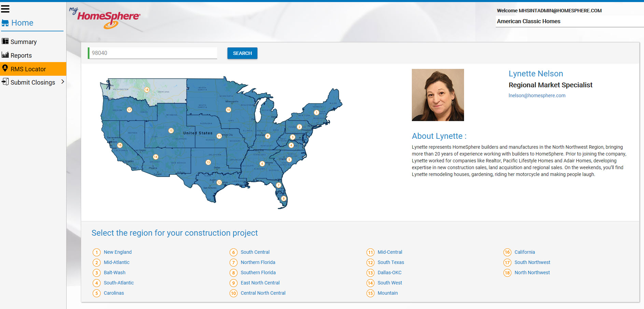Click the myHomeSphere logo
The image size is (644, 309).
click(105, 18)
